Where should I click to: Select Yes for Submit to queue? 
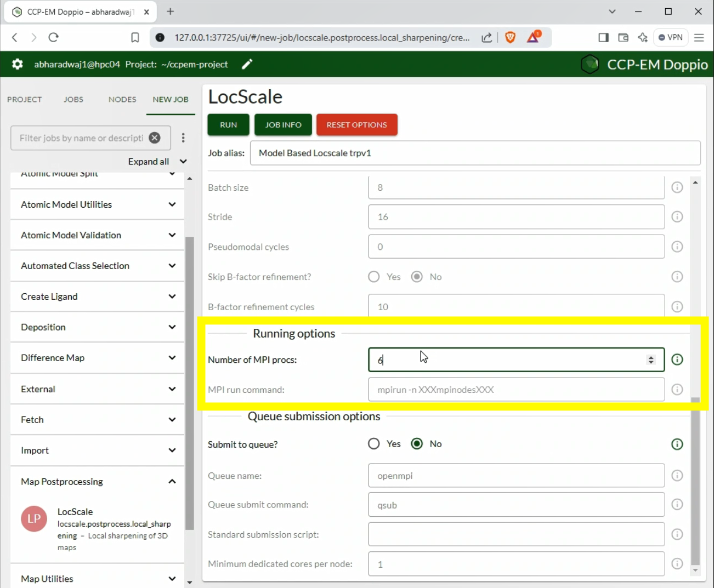click(x=374, y=444)
